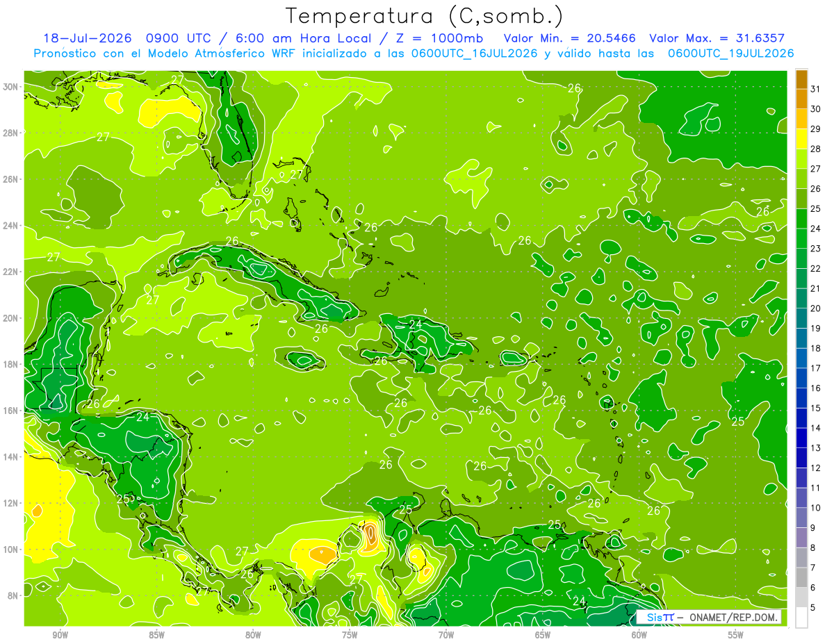Click the 20N latitude axis label
The height and width of the screenshot is (644, 834).
10,318
